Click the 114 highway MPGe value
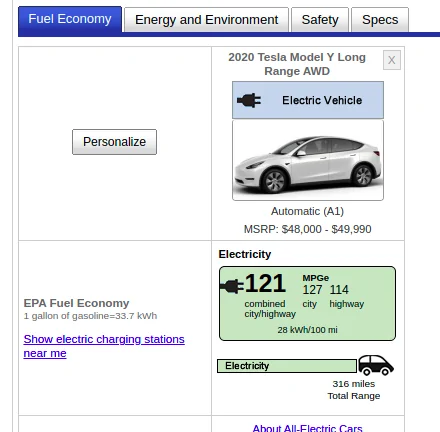The image size is (440, 432). click(x=339, y=290)
